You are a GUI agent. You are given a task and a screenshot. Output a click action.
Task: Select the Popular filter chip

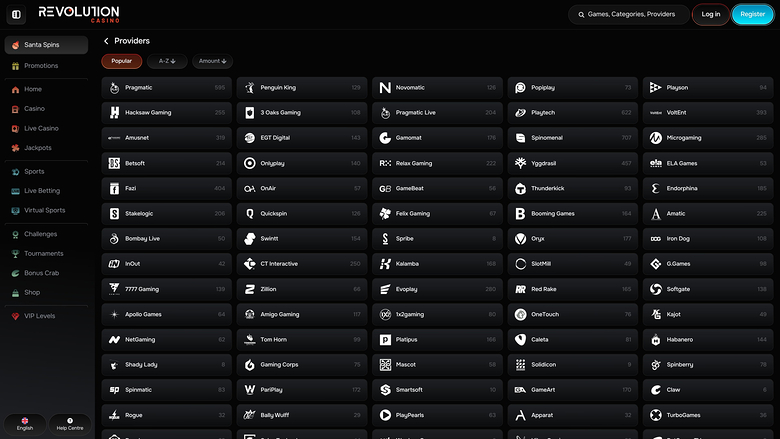point(121,61)
